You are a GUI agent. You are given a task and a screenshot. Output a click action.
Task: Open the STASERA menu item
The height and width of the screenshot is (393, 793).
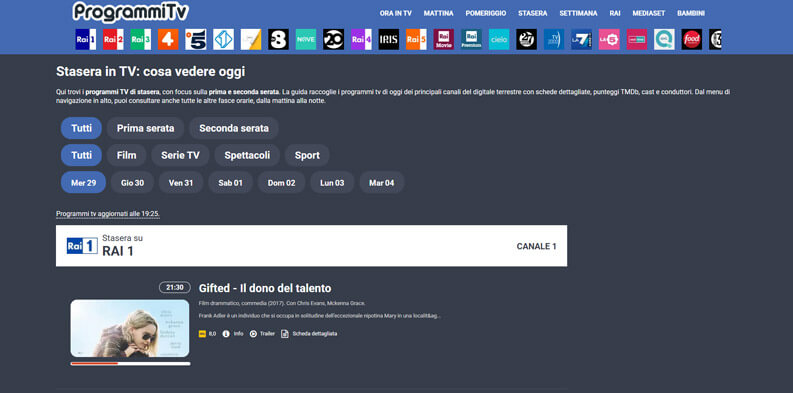coord(533,14)
